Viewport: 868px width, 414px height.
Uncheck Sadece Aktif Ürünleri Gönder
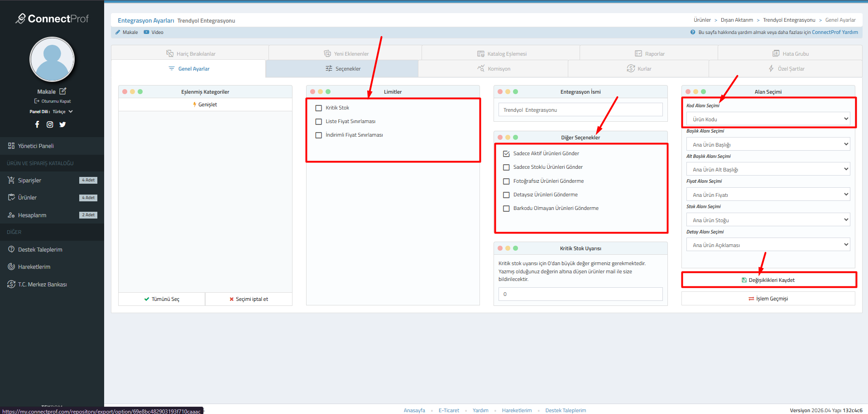pos(506,154)
